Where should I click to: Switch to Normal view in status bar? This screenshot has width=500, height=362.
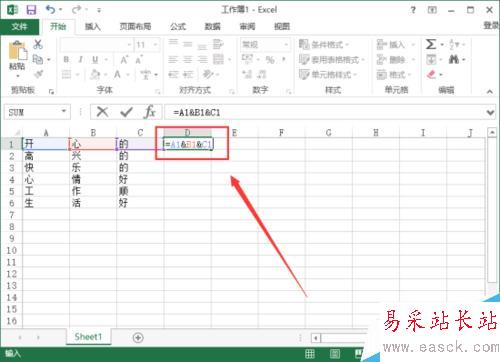point(310,354)
